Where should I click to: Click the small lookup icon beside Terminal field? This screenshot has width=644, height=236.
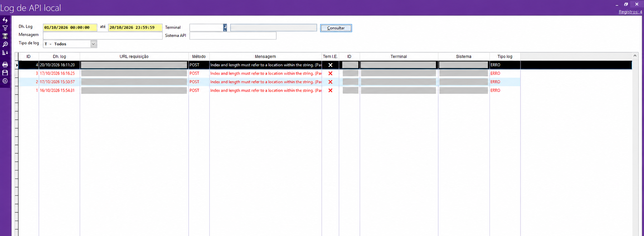(x=225, y=28)
